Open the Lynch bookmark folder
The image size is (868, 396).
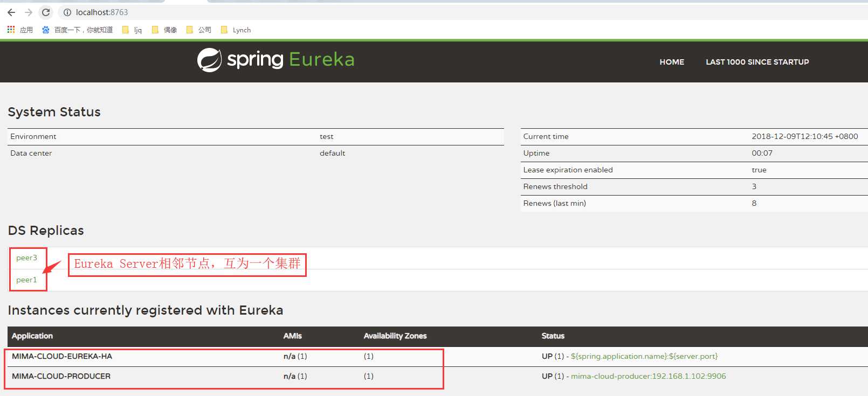point(236,30)
